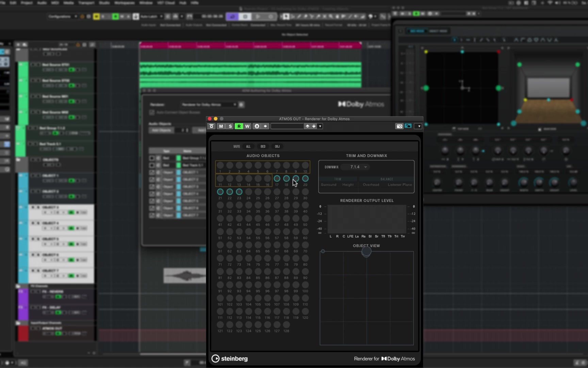Click the button beside the Renderer selector
Viewport: 588px width, 368px height.
coord(241,105)
